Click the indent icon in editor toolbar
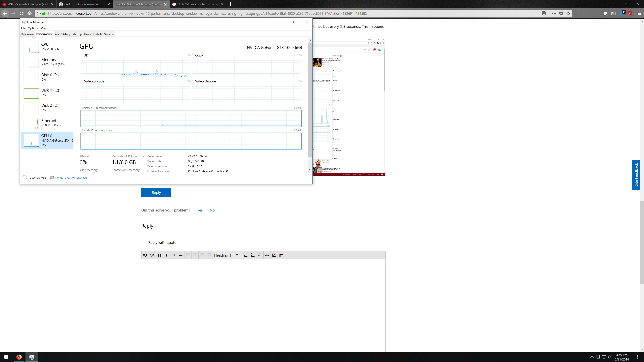The image size is (644, 362). tap(260, 255)
